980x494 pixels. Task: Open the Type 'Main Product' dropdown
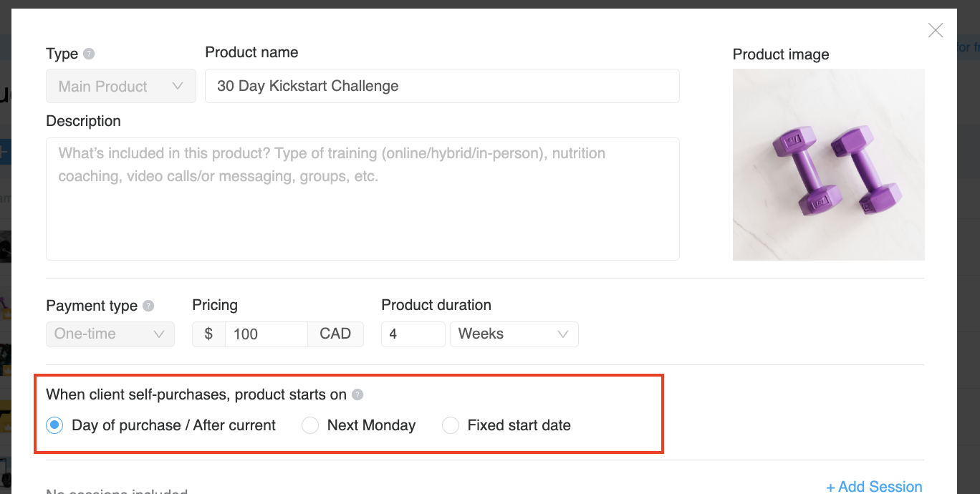pyautogui.click(x=121, y=87)
